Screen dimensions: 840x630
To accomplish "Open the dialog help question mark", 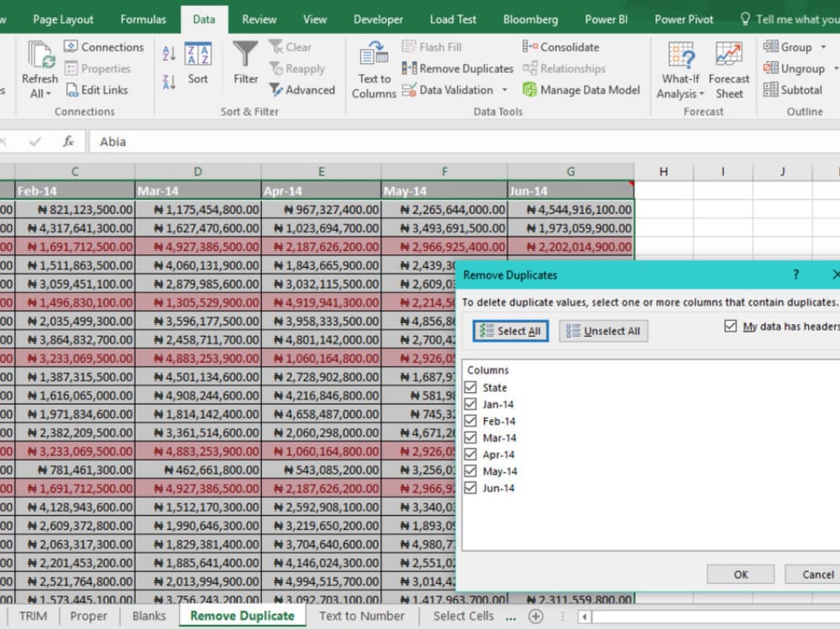I will pos(796,275).
